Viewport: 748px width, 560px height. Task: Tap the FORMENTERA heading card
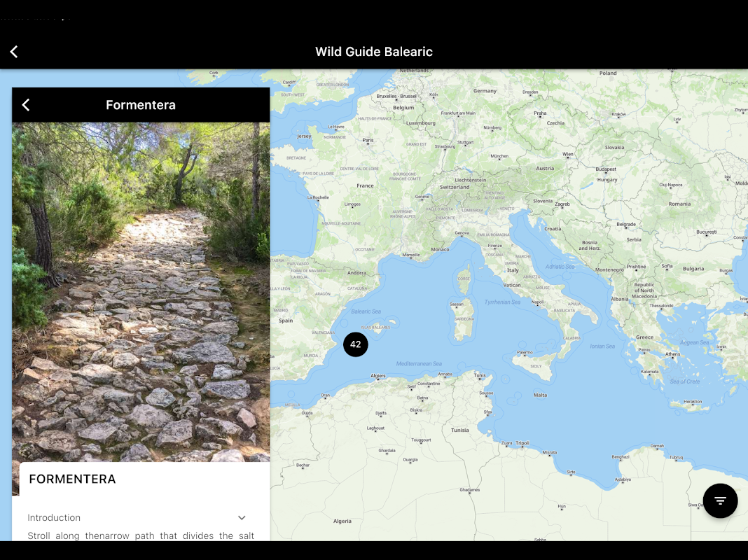pyautogui.click(x=73, y=479)
